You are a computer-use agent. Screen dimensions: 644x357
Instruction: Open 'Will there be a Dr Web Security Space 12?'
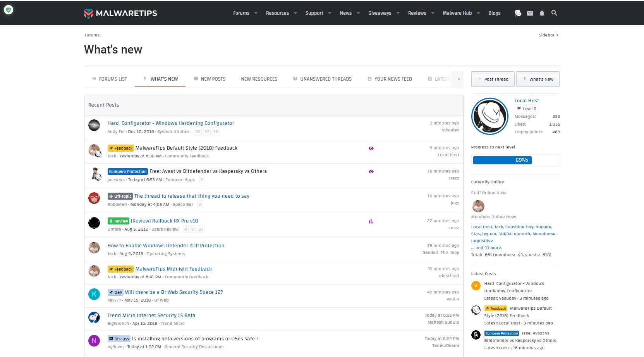tap(174, 292)
